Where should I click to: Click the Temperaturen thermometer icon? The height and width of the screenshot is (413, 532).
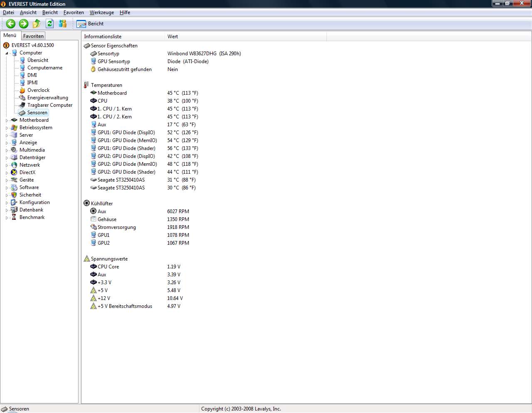[86, 85]
